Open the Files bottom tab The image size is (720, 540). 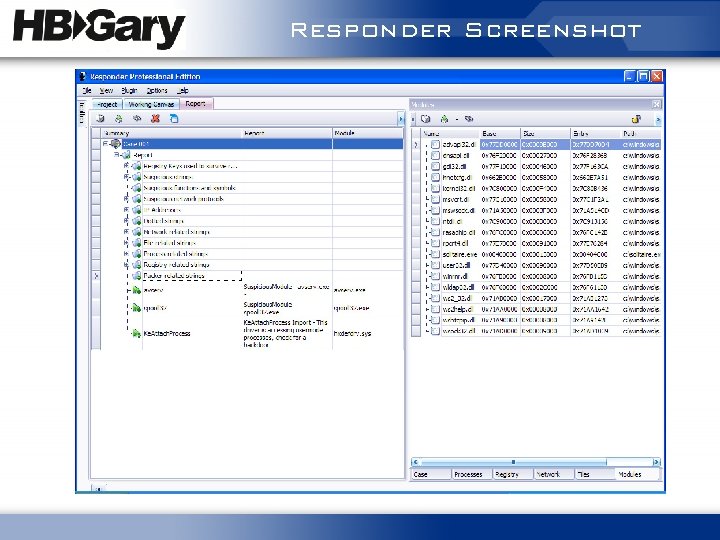point(594,474)
